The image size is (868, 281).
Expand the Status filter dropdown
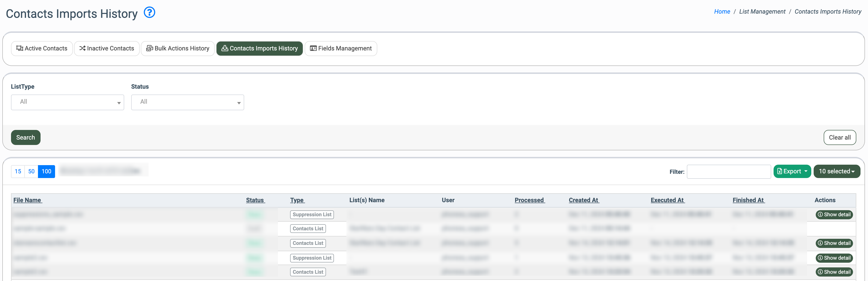[x=187, y=102]
